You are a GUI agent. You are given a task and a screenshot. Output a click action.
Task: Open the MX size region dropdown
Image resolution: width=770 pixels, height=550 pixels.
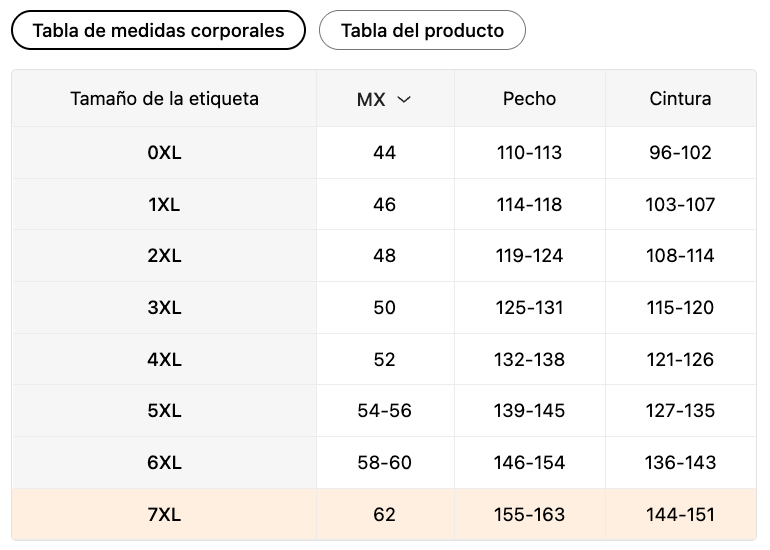coord(385,99)
